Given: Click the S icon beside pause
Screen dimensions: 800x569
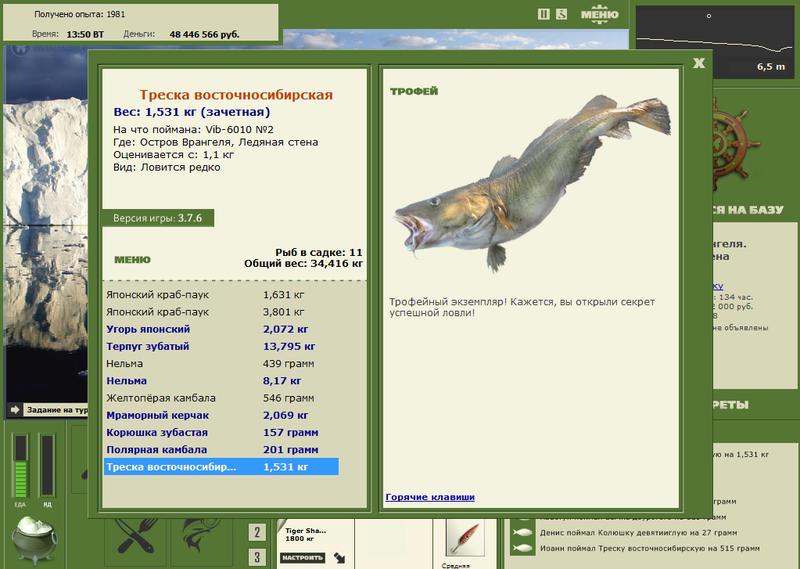Looking at the screenshot, I should pos(561,14).
